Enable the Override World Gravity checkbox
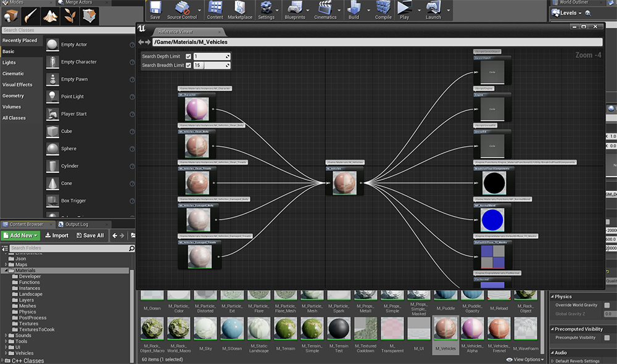 607,305
